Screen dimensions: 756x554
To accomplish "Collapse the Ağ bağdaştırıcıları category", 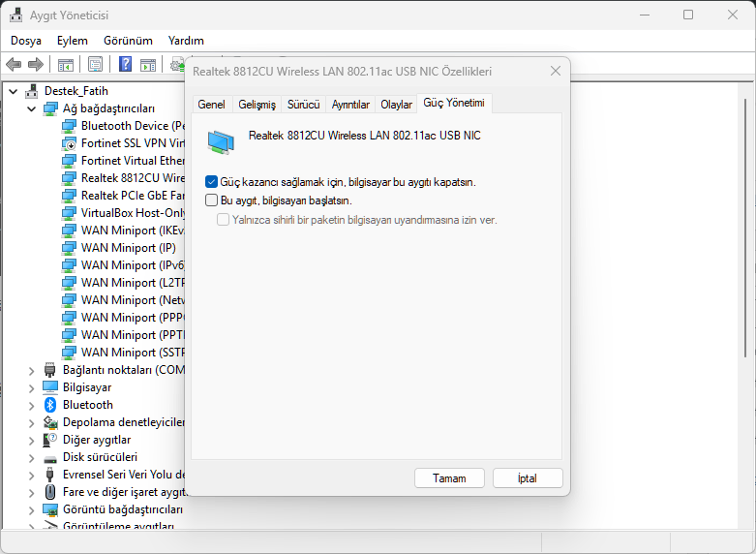I will click(x=31, y=108).
